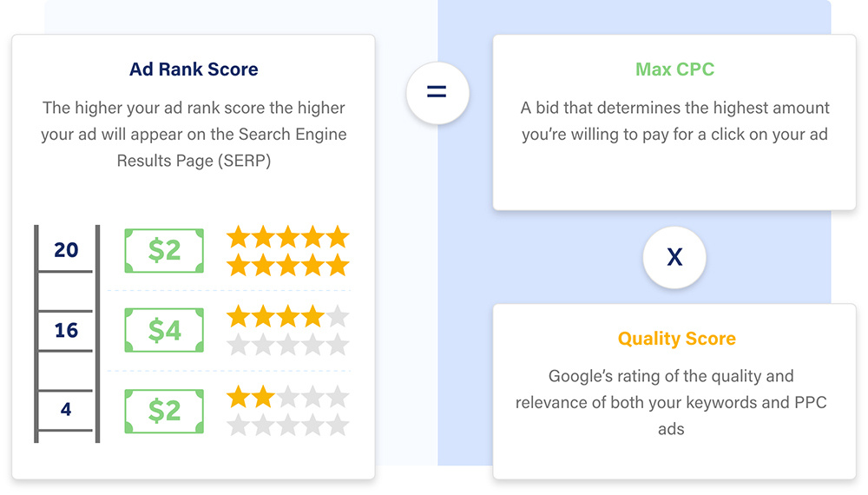Click the number 20 ladder rung
Screen dimensions: 868x495
tap(67, 250)
